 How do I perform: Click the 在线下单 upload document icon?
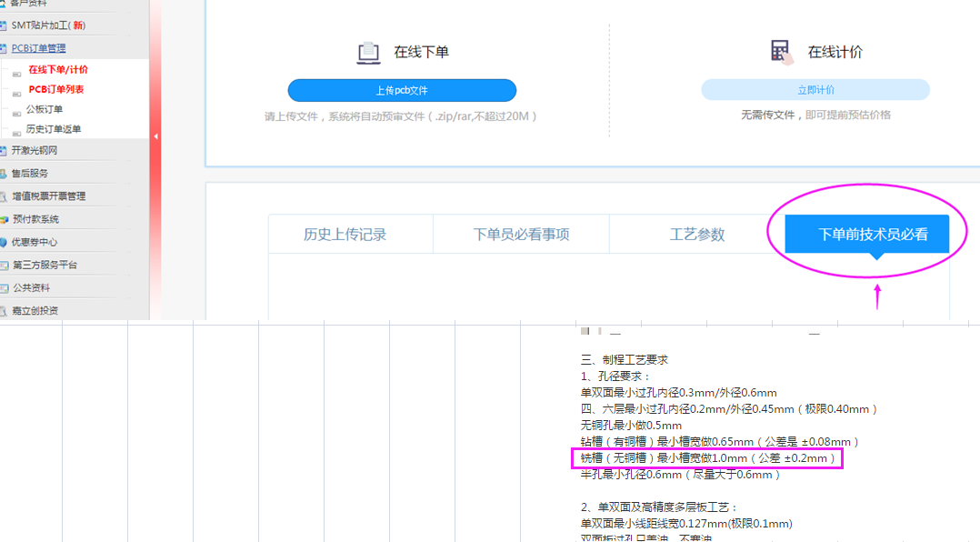368,53
